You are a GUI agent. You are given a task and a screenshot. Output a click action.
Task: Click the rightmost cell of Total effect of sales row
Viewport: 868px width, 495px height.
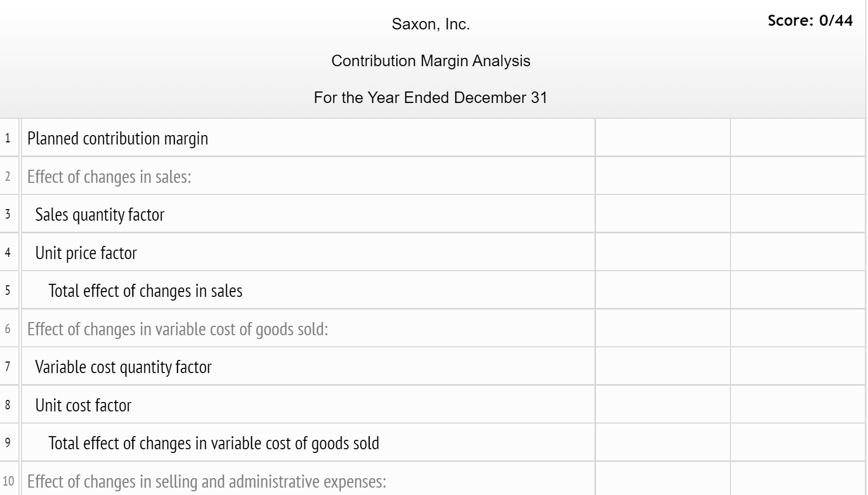pos(798,291)
